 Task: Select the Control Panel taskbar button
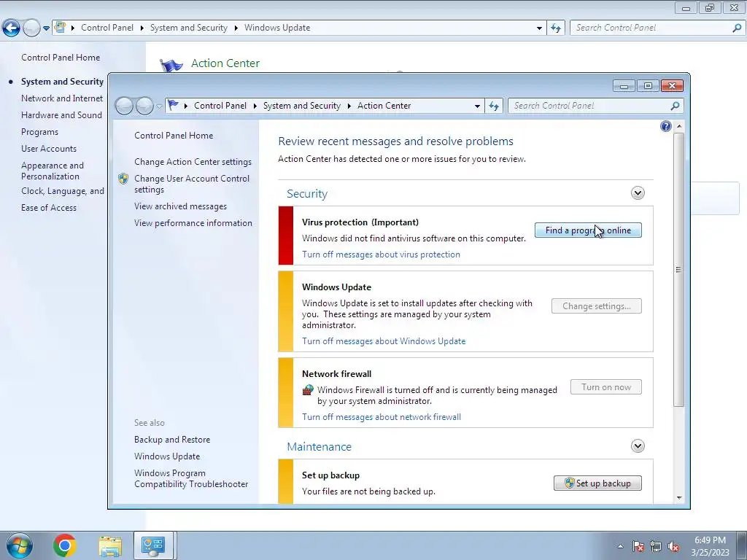point(153,545)
